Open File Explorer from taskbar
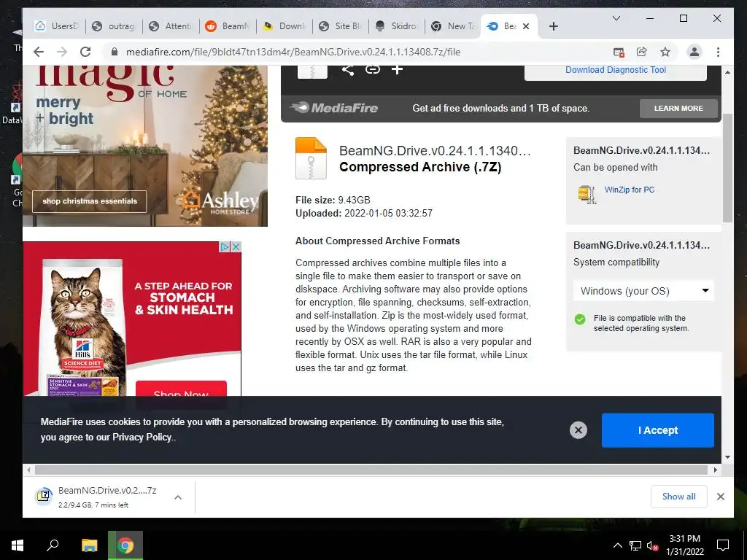Viewport: 747px width, 560px height. [89, 545]
